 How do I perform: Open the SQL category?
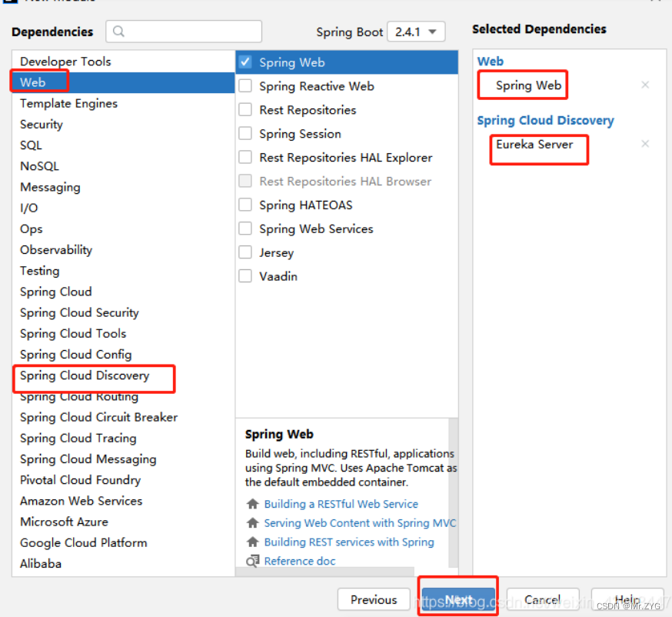coord(124,145)
